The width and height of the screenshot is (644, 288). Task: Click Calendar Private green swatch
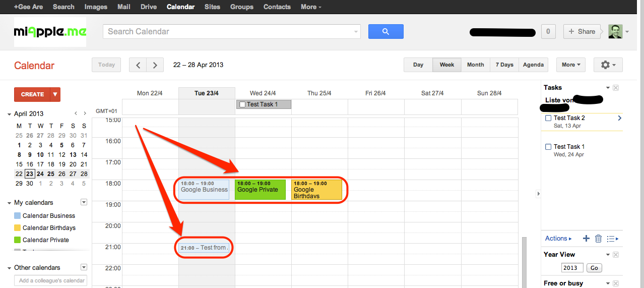[x=17, y=240]
